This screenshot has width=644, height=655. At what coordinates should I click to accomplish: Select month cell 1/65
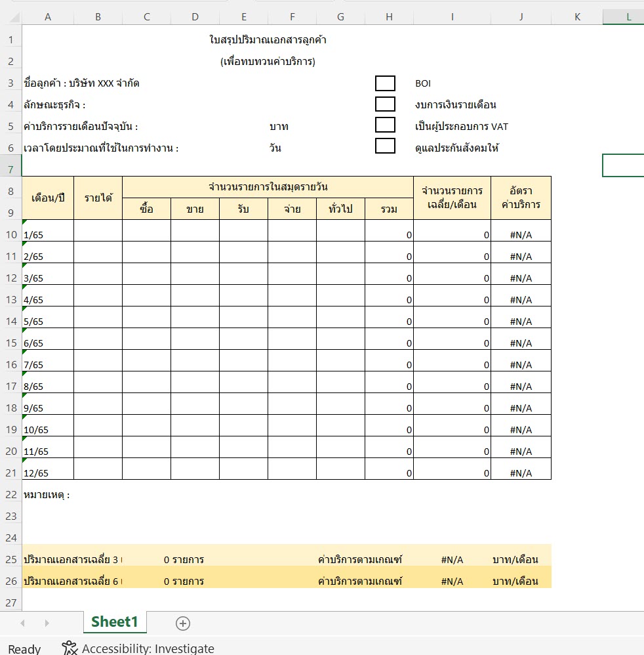click(x=48, y=230)
